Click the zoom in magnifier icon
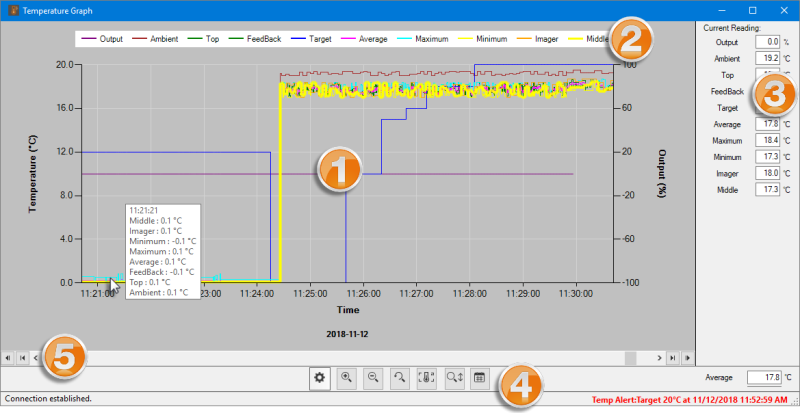The height and width of the screenshot is (413, 800). pyautogui.click(x=347, y=378)
